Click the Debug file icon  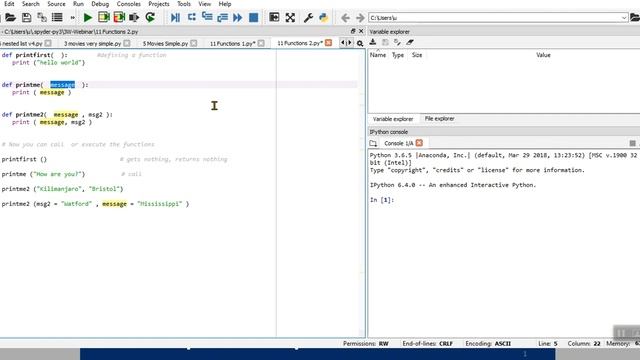coord(176,18)
